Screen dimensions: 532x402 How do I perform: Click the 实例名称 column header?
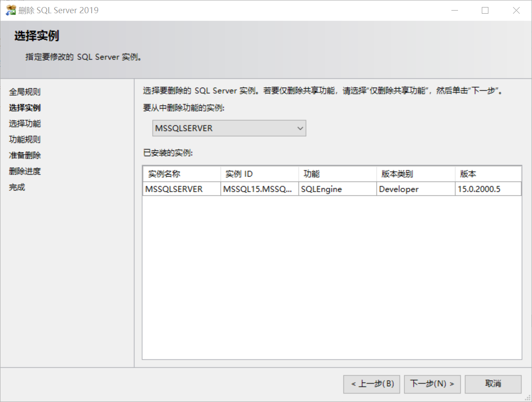(181, 174)
